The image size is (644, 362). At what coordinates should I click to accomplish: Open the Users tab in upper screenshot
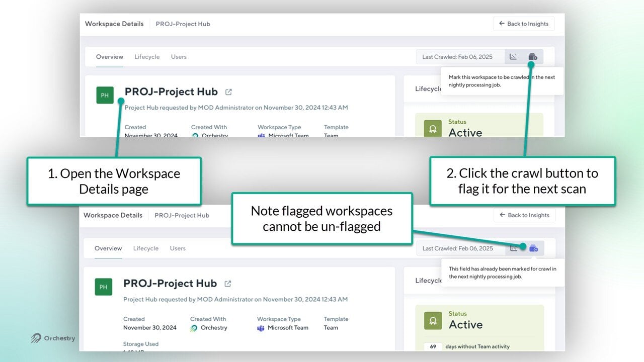click(x=179, y=57)
